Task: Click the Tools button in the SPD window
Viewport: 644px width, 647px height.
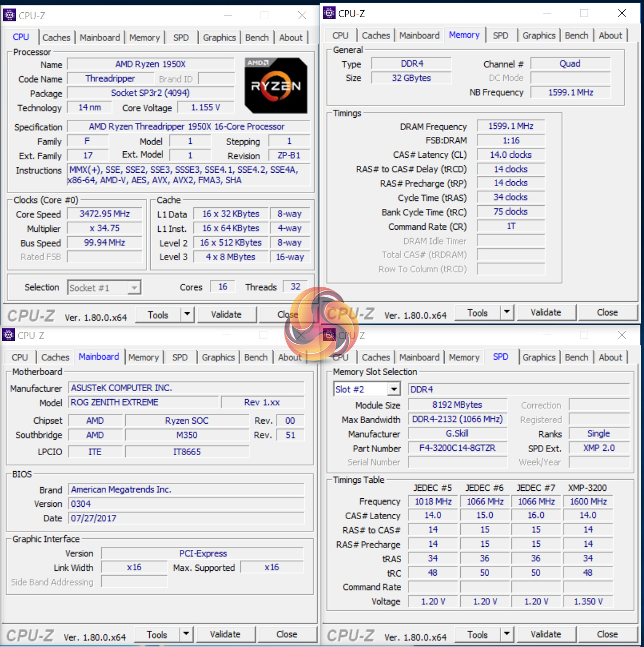Action: tap(477, 634)
